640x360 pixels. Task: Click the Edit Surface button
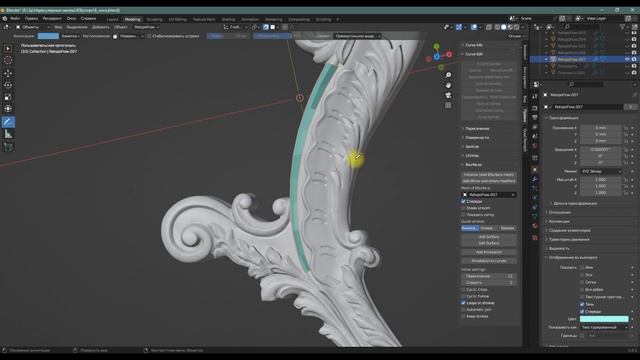[x=489, y=243]
